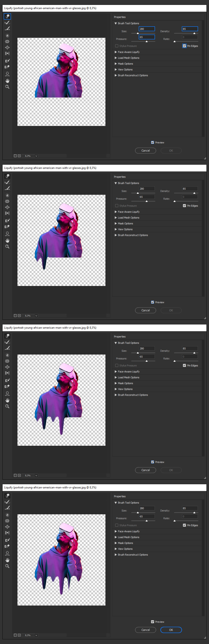The height and width of the screenshot is (644, 209).
Task: Expand Mask Options in the second dialog
Action: pos(116,223)
